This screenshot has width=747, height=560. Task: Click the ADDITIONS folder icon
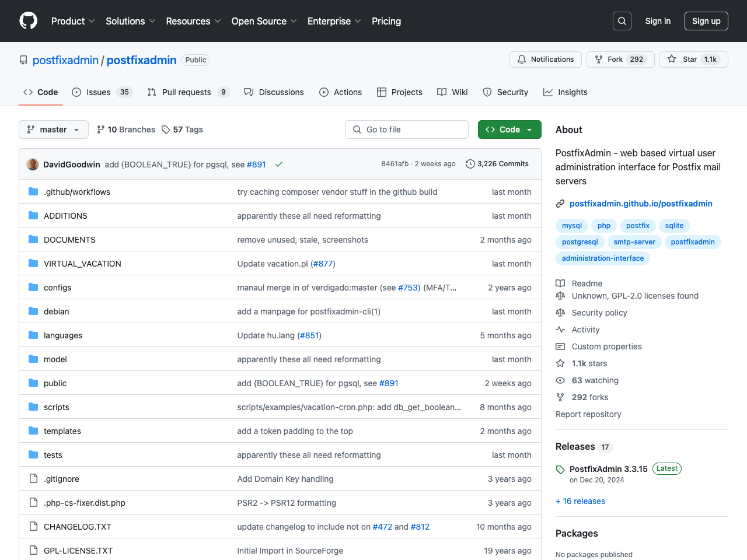coord(33,215)
